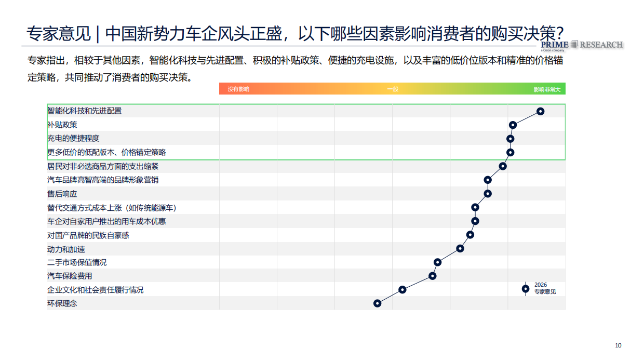644x362 pixels.
Task: Select the topmost data point for 智能化科技和先进配置
Action: 541,111
